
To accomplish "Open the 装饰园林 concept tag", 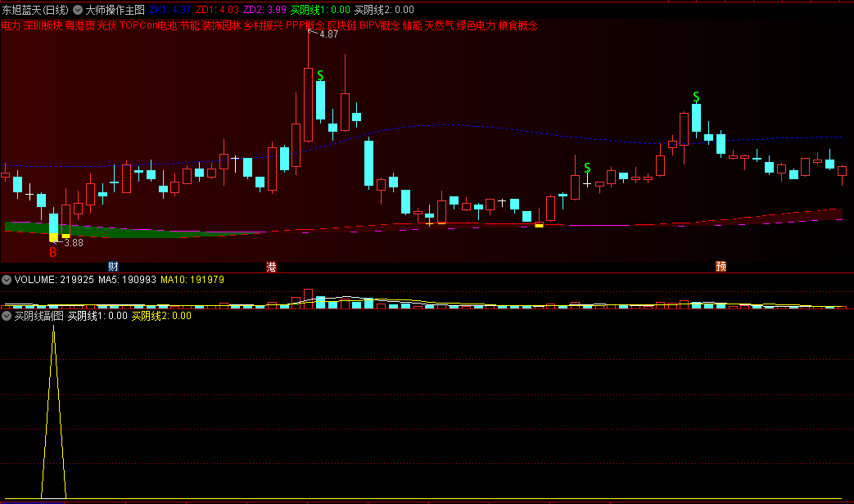I will click(x=221, y=25).
